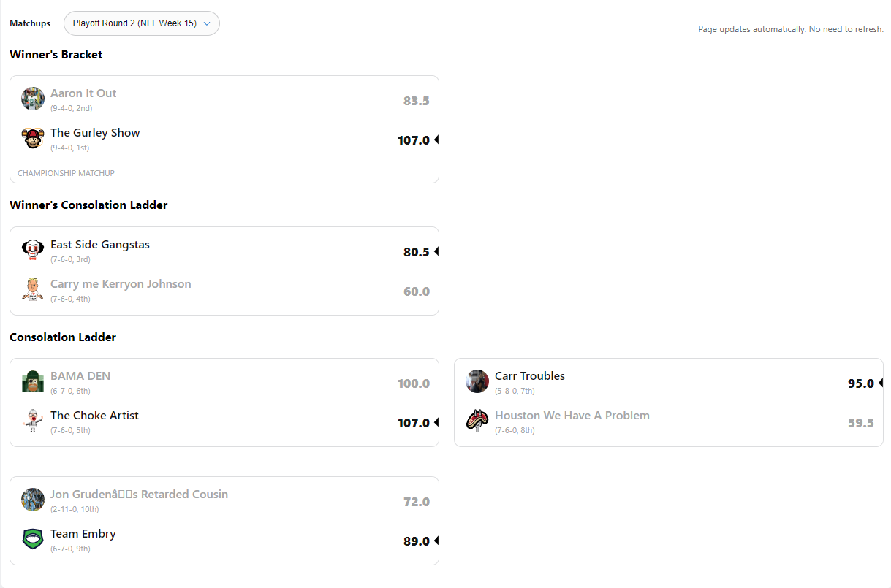Open The Gurley Show team link
This screenshot has height=588, width=891.
(x=95, y=133)
